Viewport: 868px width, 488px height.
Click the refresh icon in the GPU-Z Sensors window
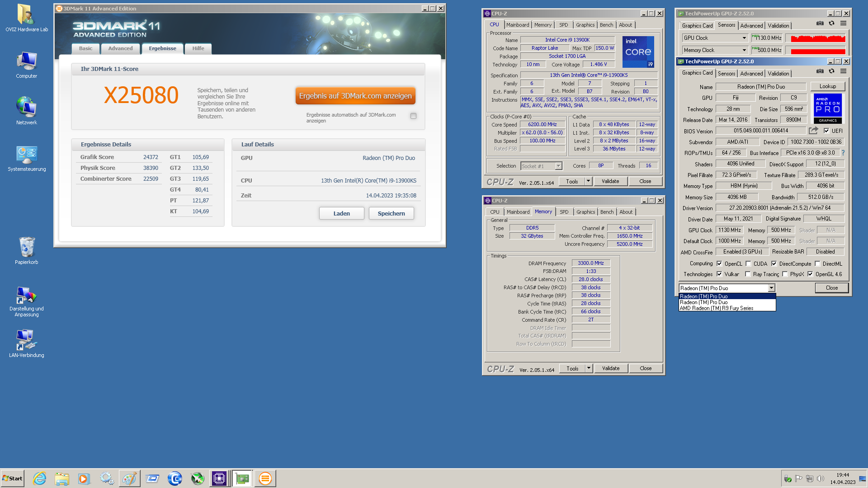pyautogui.click(x=831, y=23)
